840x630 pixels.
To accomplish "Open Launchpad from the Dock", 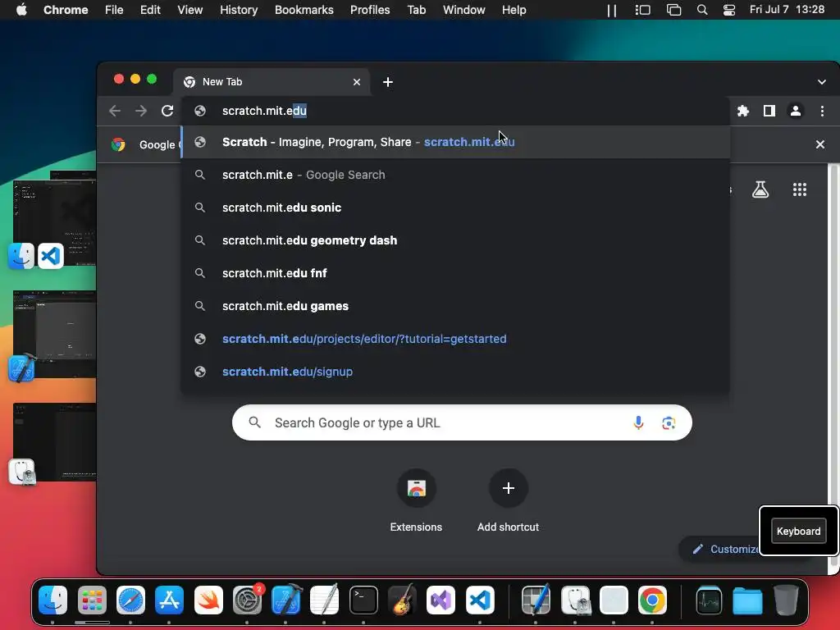I will 92,600.
